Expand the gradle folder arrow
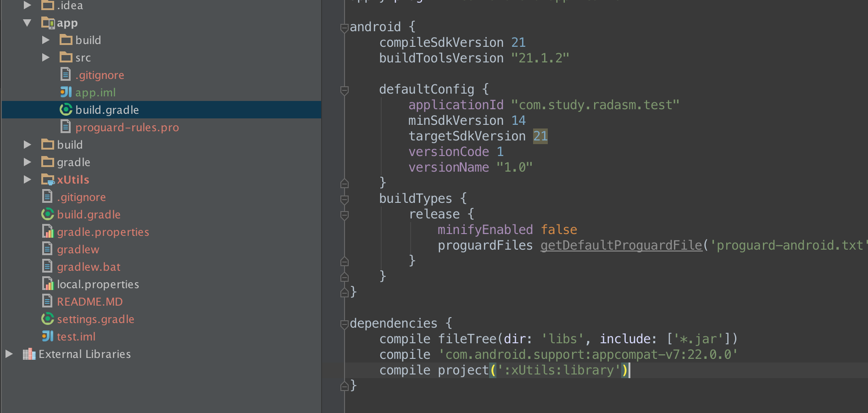Image resolution: width=868 pixels, height=413 pixels. [27, 162]
